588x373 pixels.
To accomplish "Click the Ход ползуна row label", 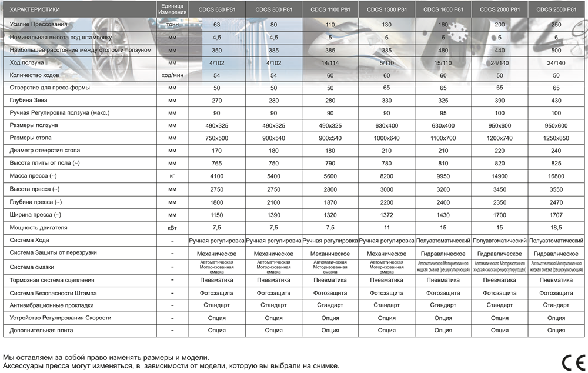I will click(26, 63).
